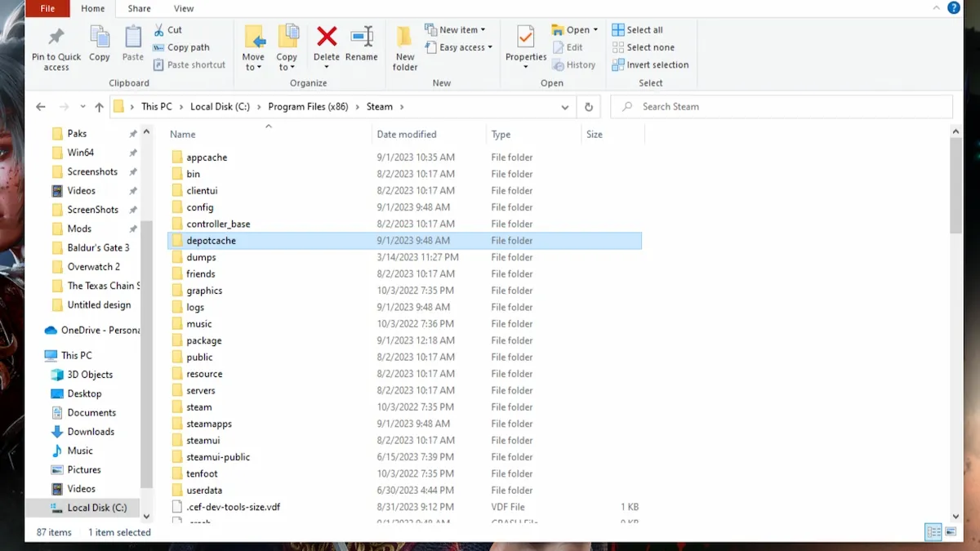Create a New folder
Image resolution: width=980 pixels, height=551 pixels.
click(x=404, y=47)
